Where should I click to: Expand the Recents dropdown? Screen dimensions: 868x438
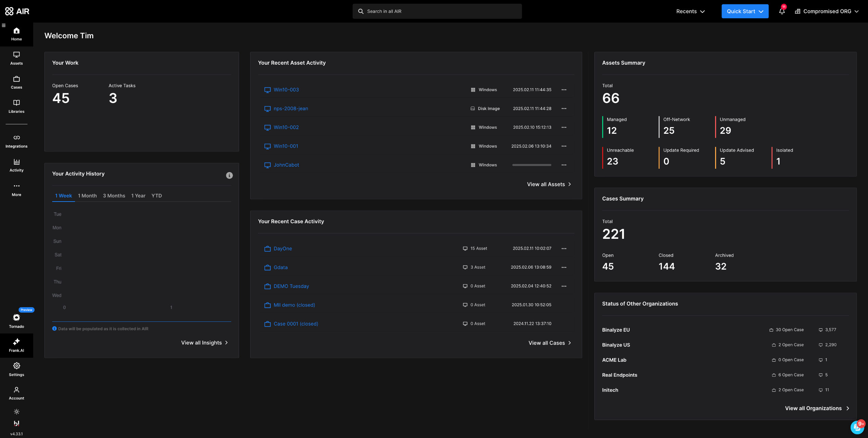tap(690, 11)
